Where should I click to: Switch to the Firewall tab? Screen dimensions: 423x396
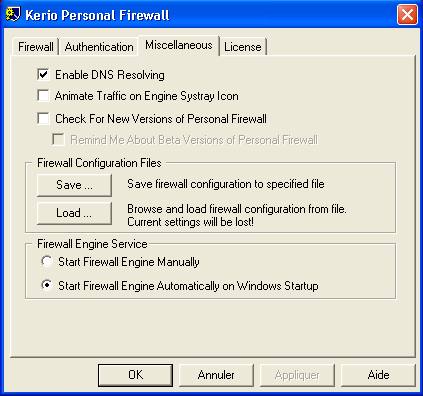[35, 47]
